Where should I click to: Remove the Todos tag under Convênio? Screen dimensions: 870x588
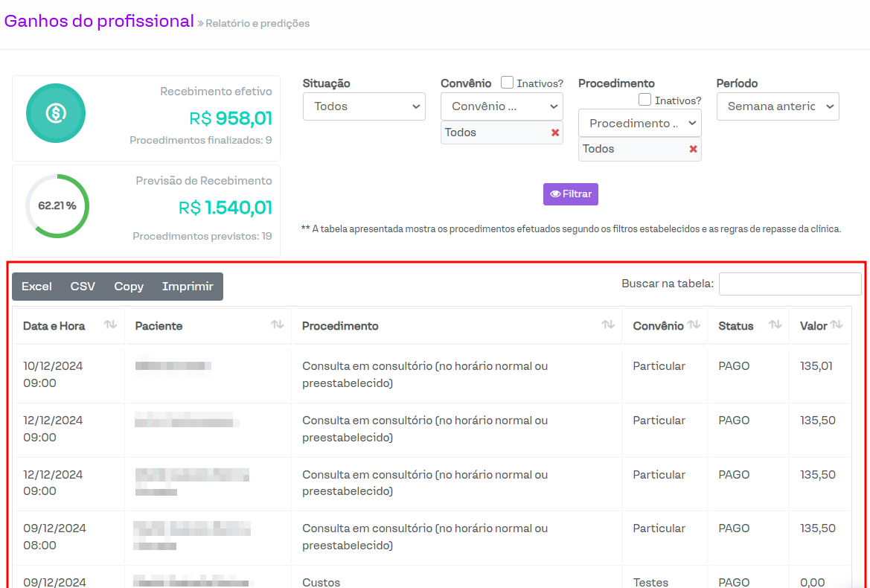tap(554, 132)
